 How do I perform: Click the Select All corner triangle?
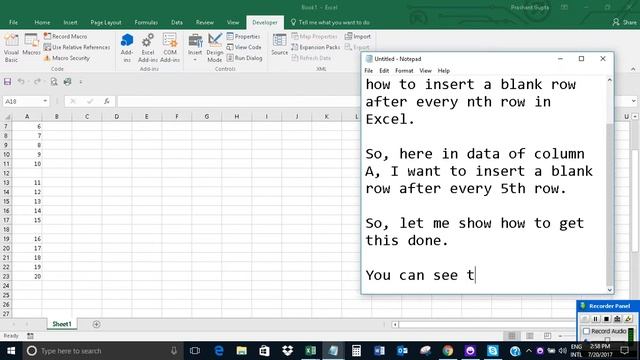click(7, 117)
